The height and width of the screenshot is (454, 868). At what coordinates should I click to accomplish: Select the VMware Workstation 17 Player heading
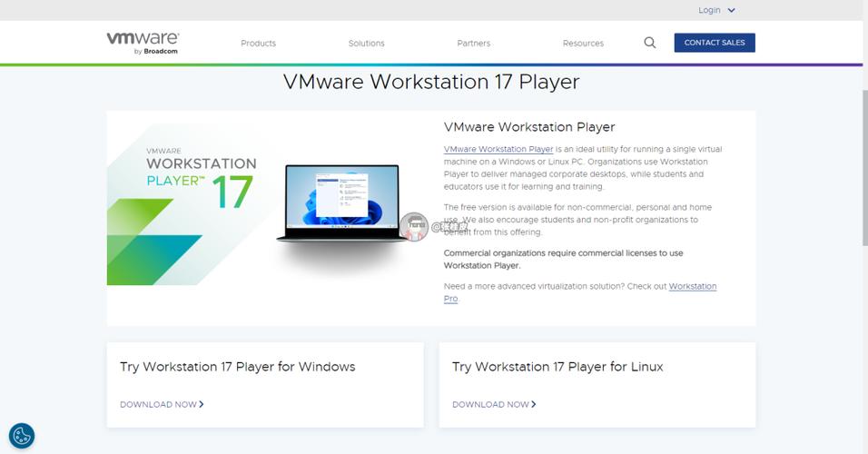tap(431, 82)
